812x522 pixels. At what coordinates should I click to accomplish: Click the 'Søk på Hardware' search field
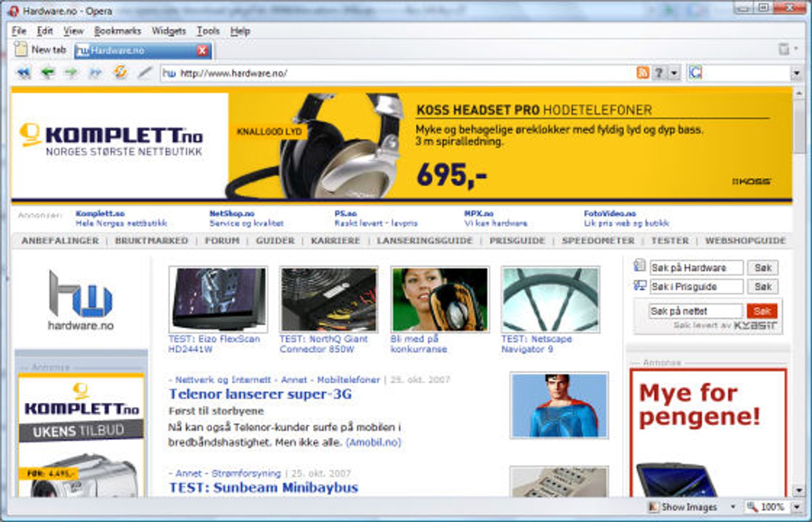pos(696,268)
